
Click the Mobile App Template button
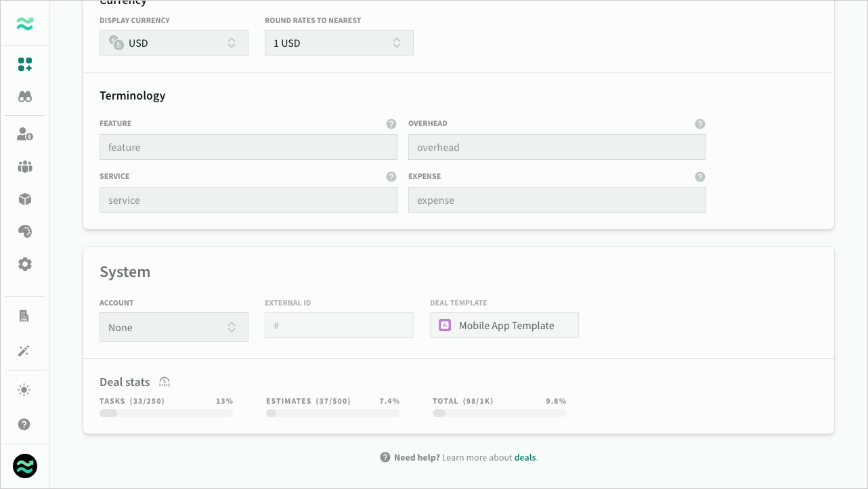pyautogui.click(x=504, y=325)
